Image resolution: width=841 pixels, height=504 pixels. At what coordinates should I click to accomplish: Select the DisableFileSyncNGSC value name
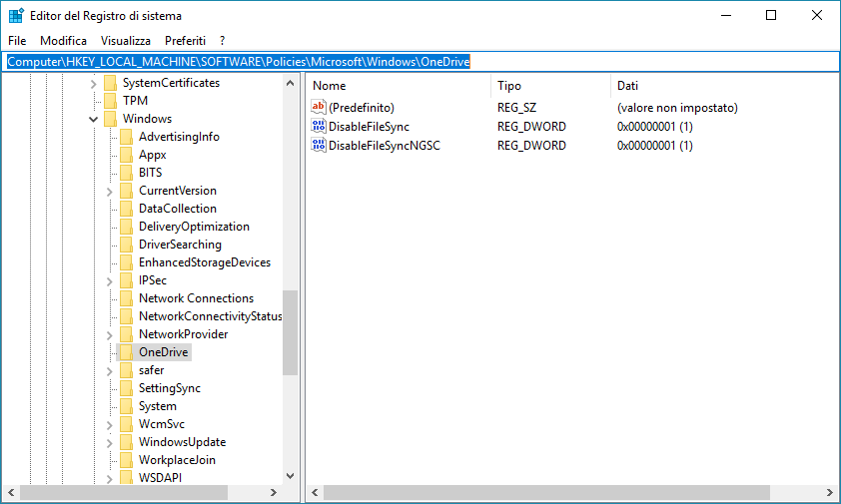pyautogui.click(x=384, y=146)
